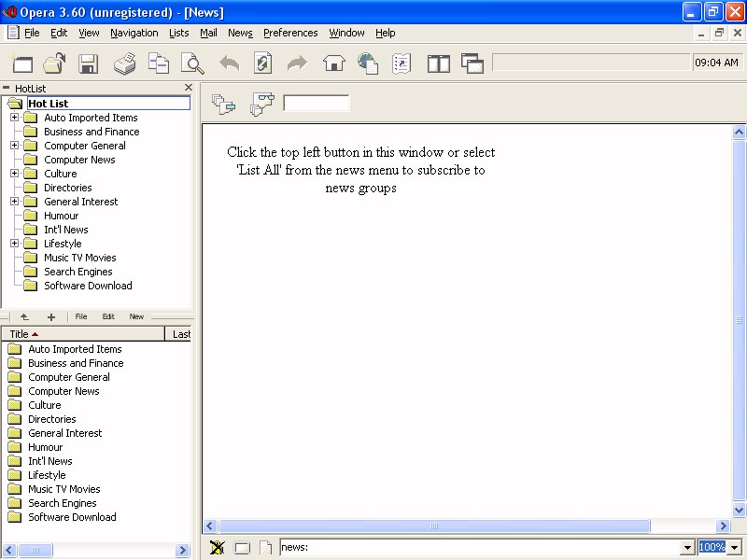Toggle image loading icon in address bar

(218, 548)
